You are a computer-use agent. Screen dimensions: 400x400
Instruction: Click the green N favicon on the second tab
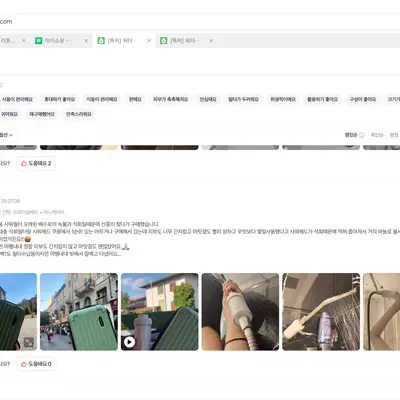coord(39,41)
